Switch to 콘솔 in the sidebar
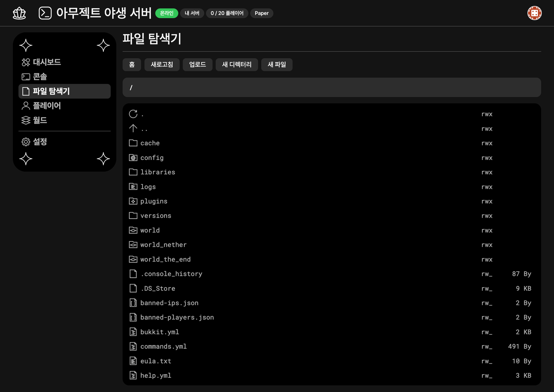 click(x=34, y=76)
